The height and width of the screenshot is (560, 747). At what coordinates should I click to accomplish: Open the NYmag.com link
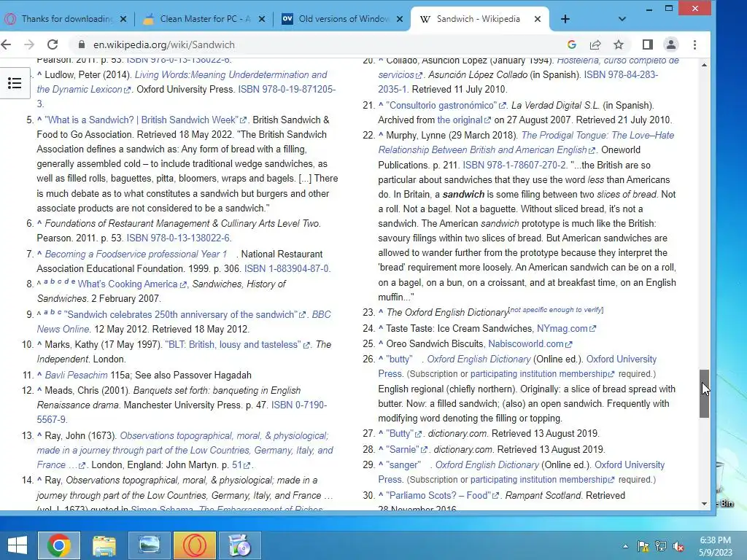point(562,329)
